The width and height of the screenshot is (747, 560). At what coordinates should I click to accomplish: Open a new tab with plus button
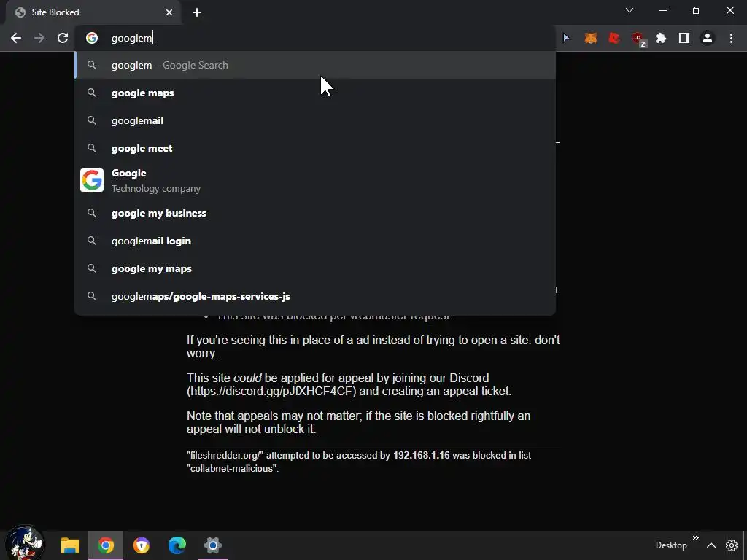pyautogui.click(x=197, y=12)
